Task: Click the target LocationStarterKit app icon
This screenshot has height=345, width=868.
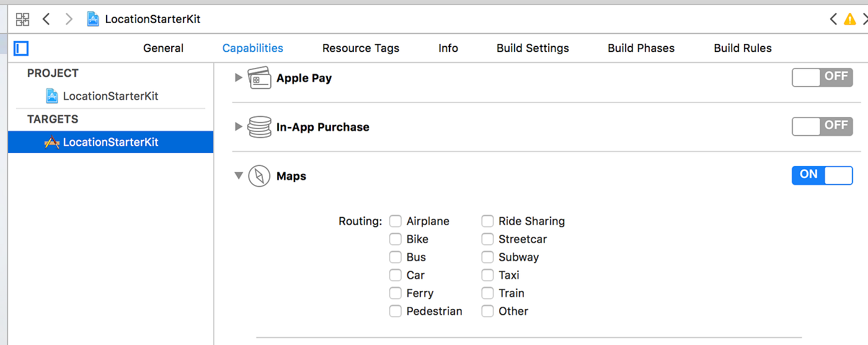Action: 52,142
